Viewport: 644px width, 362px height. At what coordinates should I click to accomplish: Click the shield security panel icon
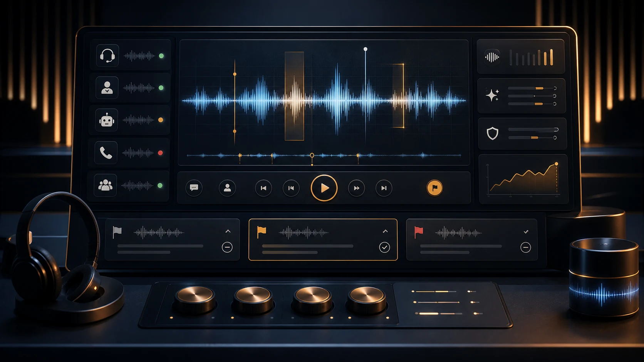tap(492, 133)
